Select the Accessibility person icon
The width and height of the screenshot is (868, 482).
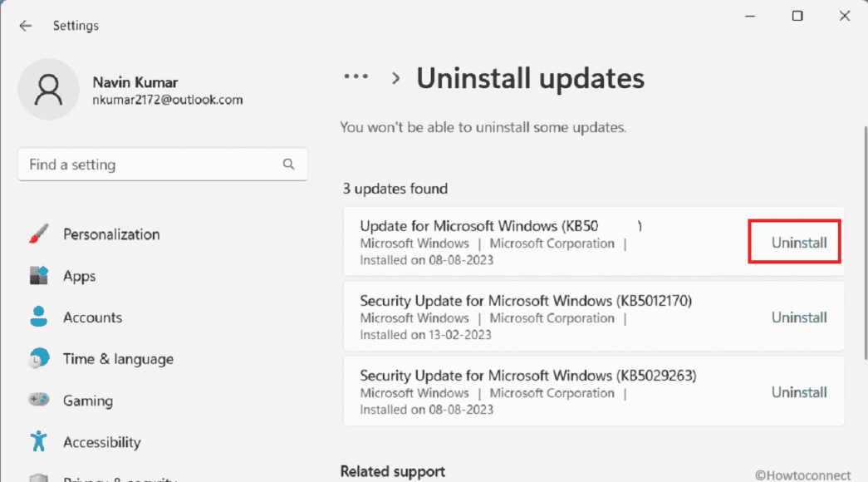click(37, 442)
